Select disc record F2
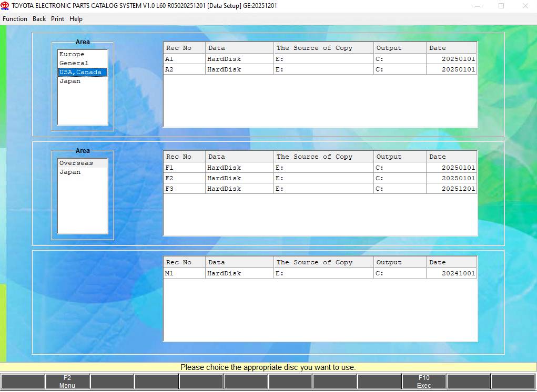Screen dimensions: 537x392 (x=184, y=179)
